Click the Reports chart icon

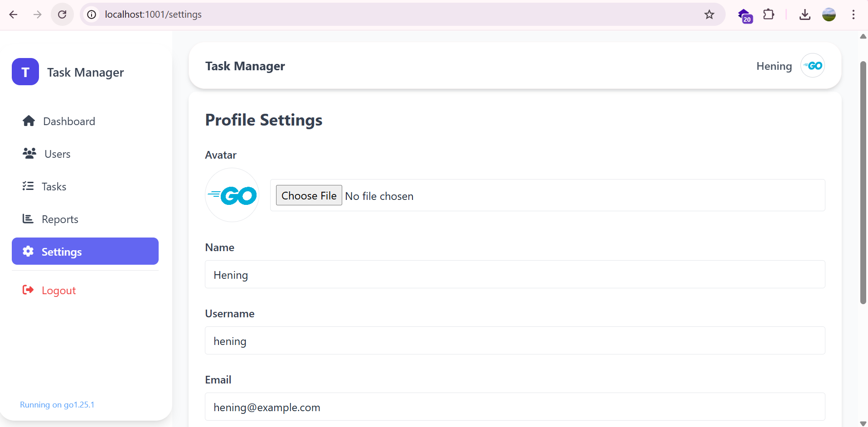(x=28, y=219)
